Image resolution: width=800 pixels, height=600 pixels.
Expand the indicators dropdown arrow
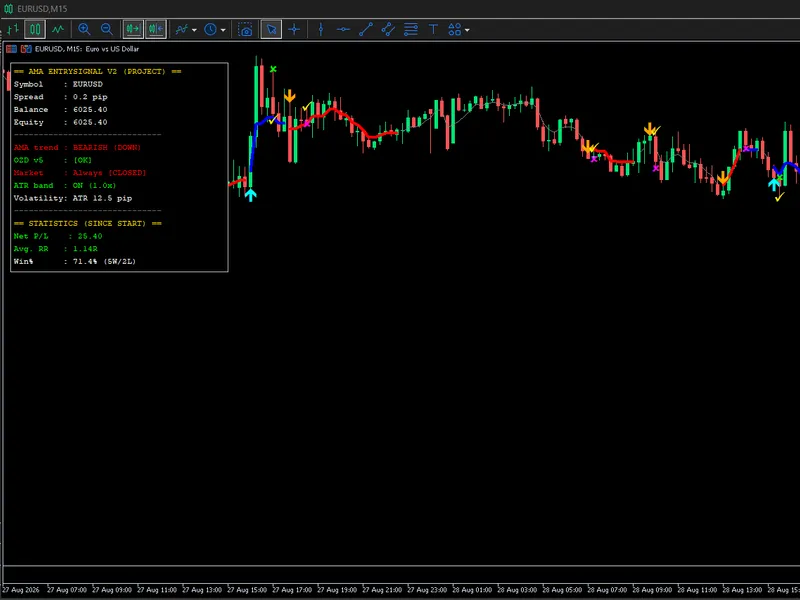[x=194, y=30]
